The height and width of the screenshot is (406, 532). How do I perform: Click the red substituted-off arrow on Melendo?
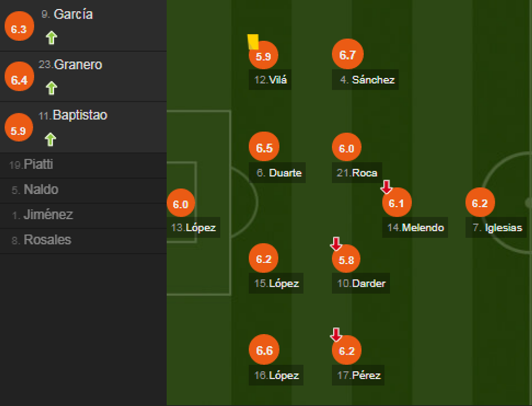(386, 188)
